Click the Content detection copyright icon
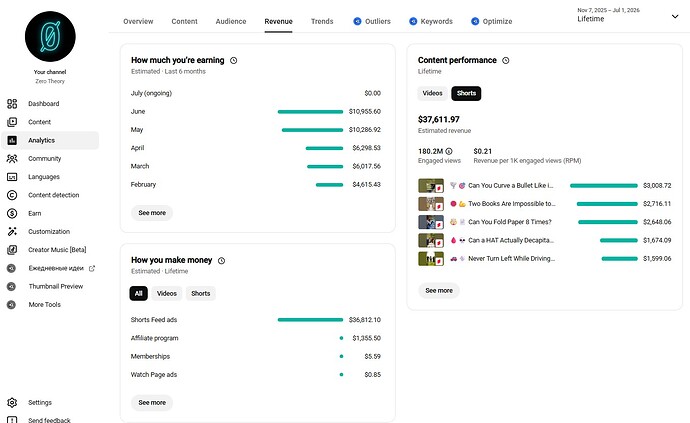Viewport: 690px width, 423px height. [x=12, y=195]
